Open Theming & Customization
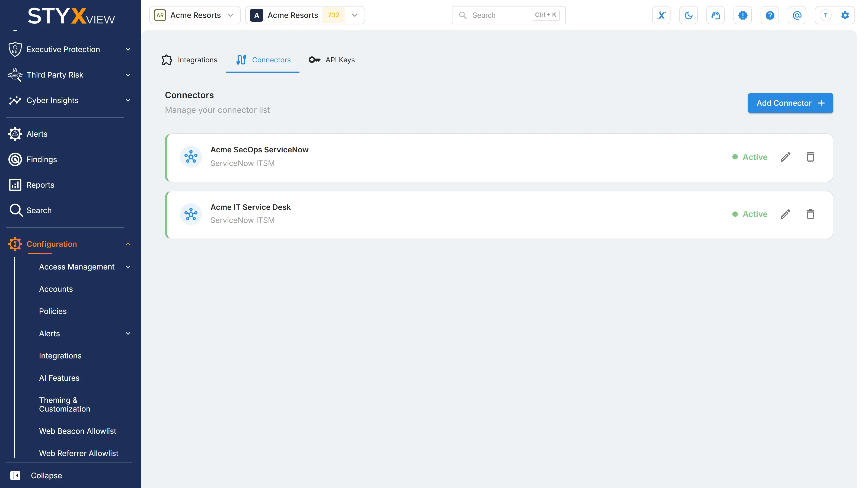Image resolution: width=868 pixels, height=488 pixels. (65, 404)
